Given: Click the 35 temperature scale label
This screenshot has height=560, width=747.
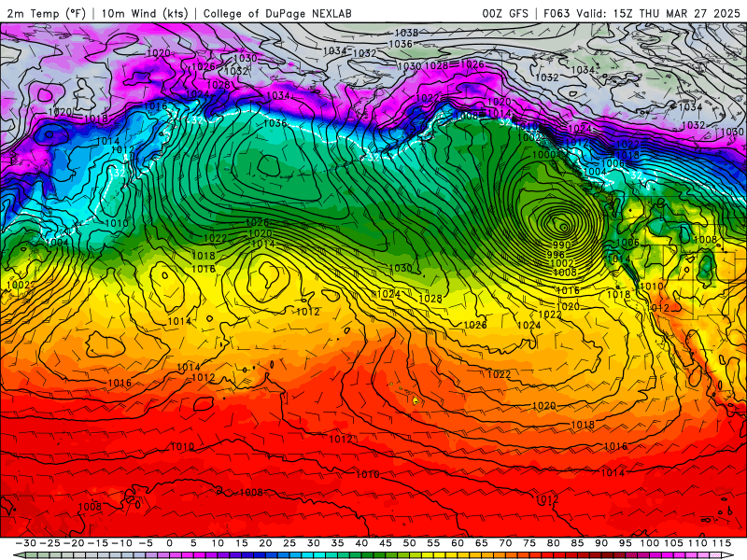Looking at the screenshot, I should pyautogui.click(x=337, y=543).
